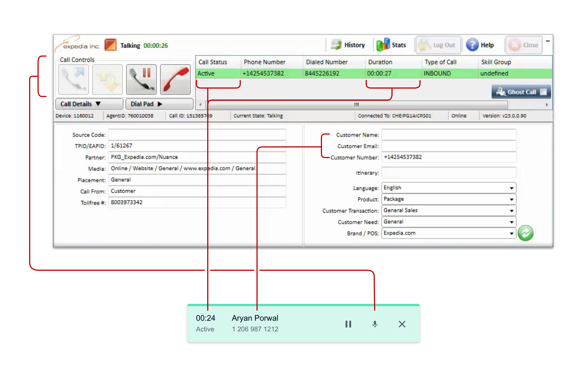Click the TPID/EAPID field
This screenshot has height=388, width=588.
pyautogui.click(x=197, y=146)
